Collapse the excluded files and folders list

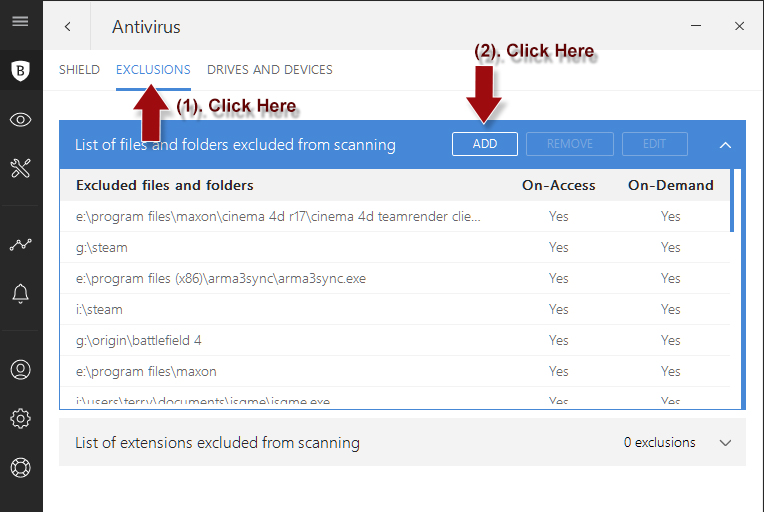point(726,145)
